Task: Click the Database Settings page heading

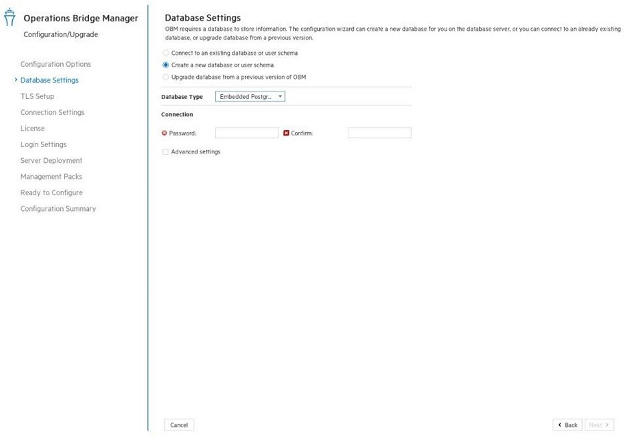Action: 203,18
